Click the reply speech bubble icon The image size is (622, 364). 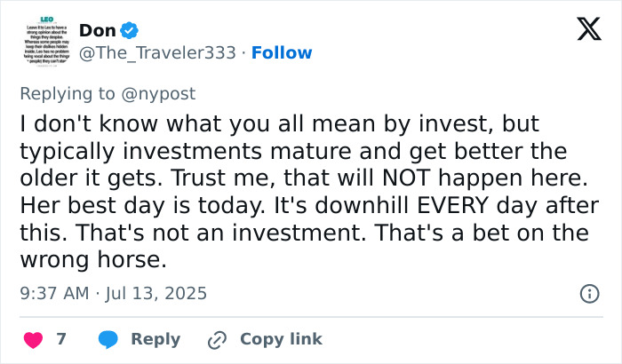click(108, 339)
